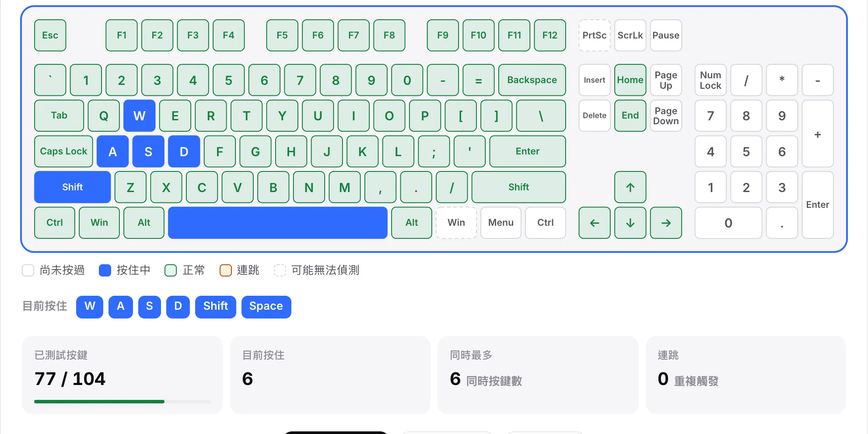Click the F12 function key
This screenshot has height=434, width=868.
[x=550, y=35]
